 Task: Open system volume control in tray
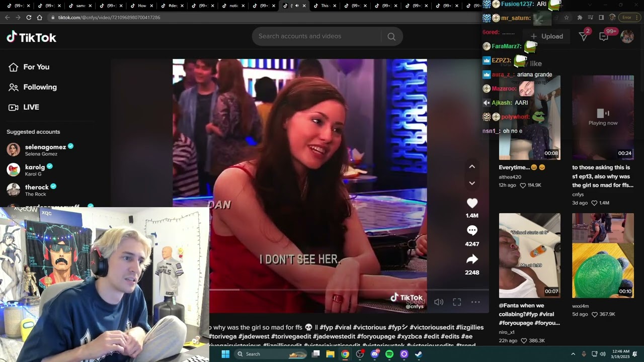[602, 354]
